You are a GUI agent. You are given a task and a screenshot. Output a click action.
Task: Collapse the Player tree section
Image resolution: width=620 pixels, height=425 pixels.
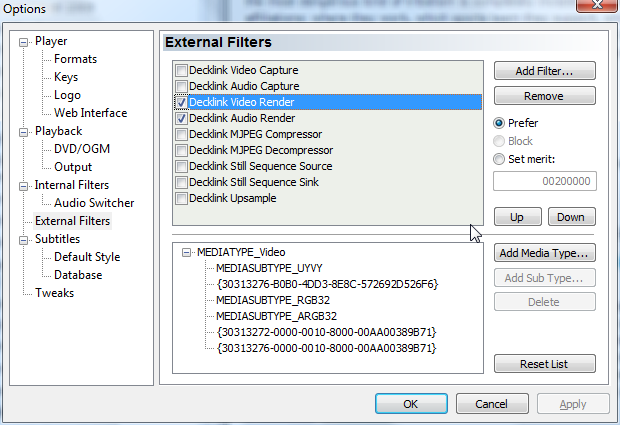[25, 42]
